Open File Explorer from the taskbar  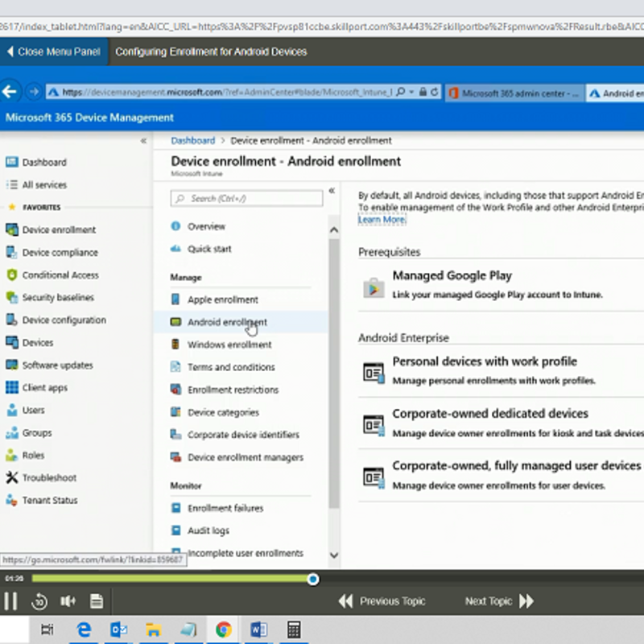pos(153,630)
